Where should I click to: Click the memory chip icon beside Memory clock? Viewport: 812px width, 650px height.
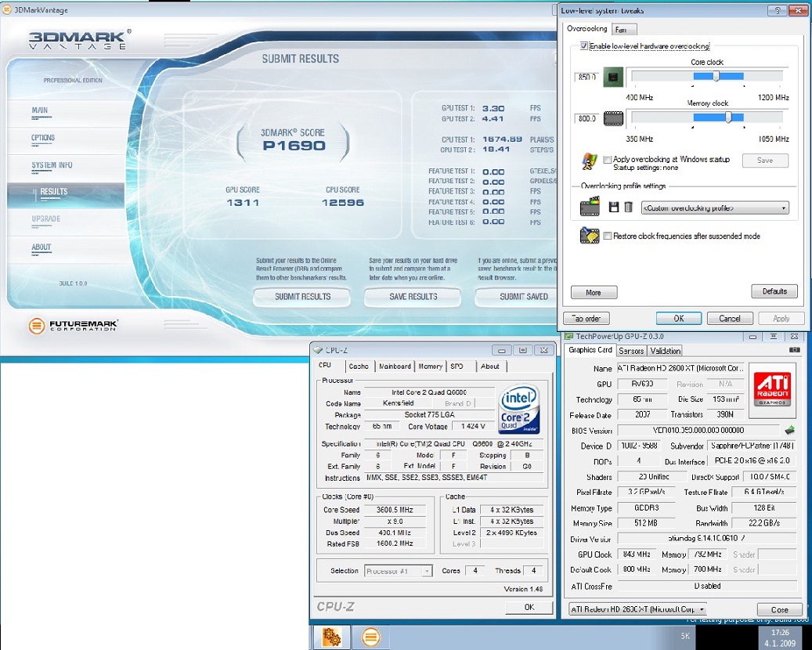pos(613,118)
